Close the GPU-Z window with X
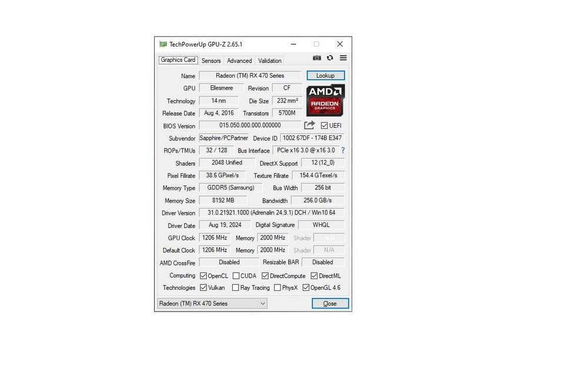 (340, 44)
